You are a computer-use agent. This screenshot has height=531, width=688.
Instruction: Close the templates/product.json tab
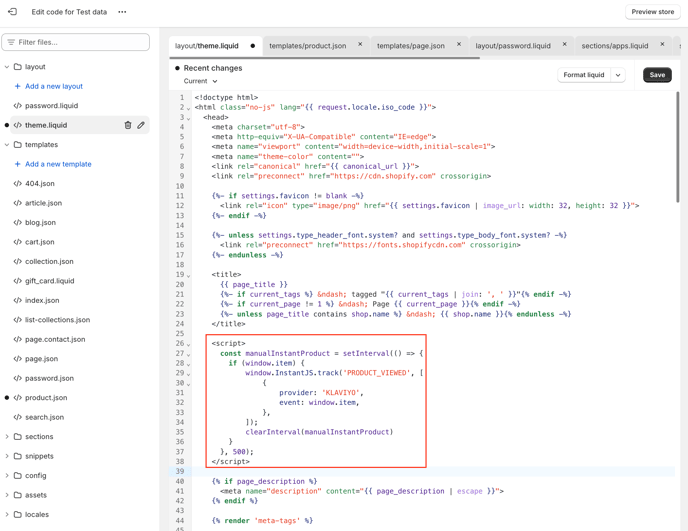click(360, 44)
